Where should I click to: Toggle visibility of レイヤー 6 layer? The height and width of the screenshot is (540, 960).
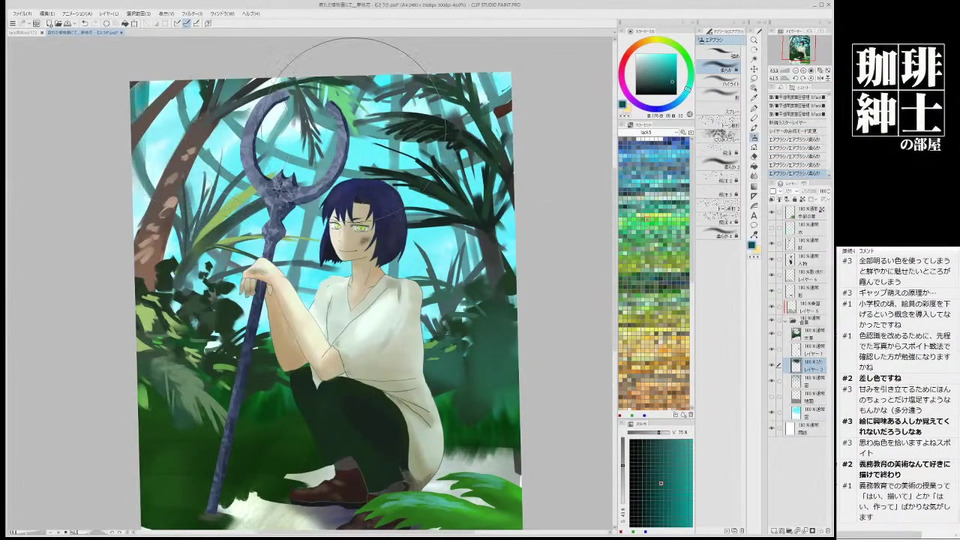click(x=771, y=276)
